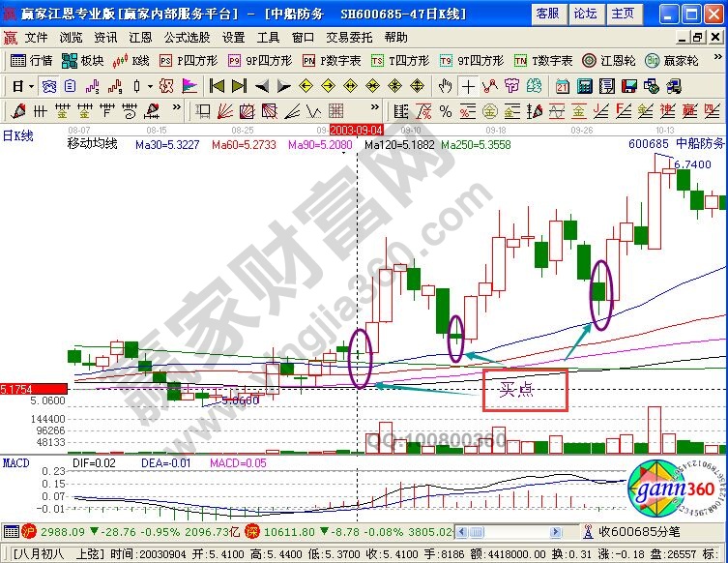Click the 论坛 forum button

[x=585, y=14]
